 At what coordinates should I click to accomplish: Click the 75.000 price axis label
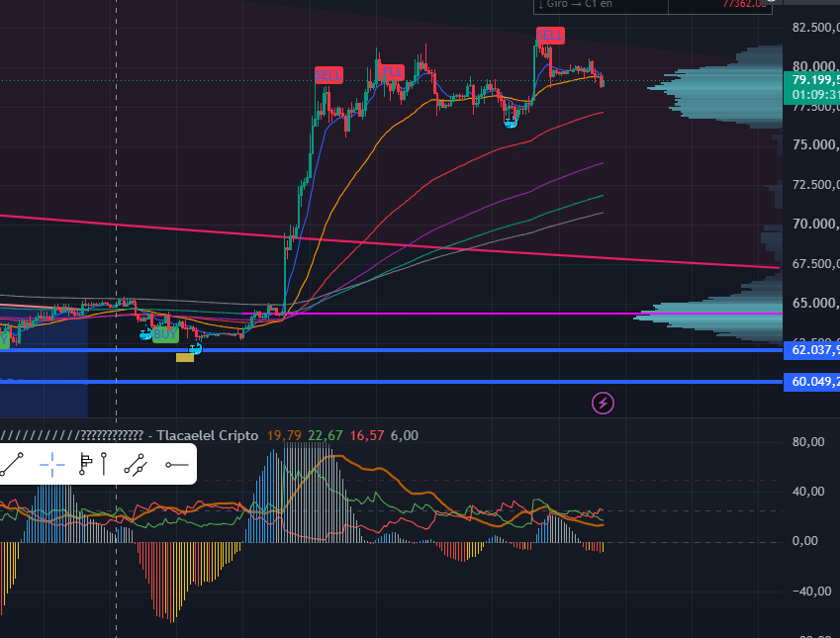click(x=815, y=144)
